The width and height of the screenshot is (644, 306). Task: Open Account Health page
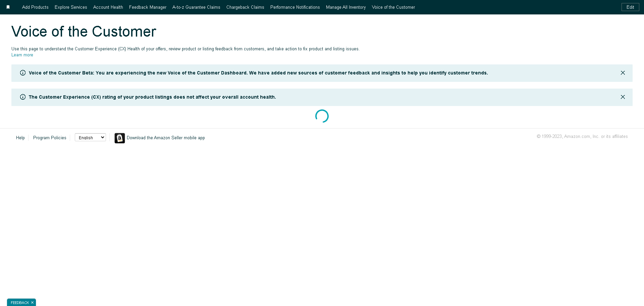108,7
